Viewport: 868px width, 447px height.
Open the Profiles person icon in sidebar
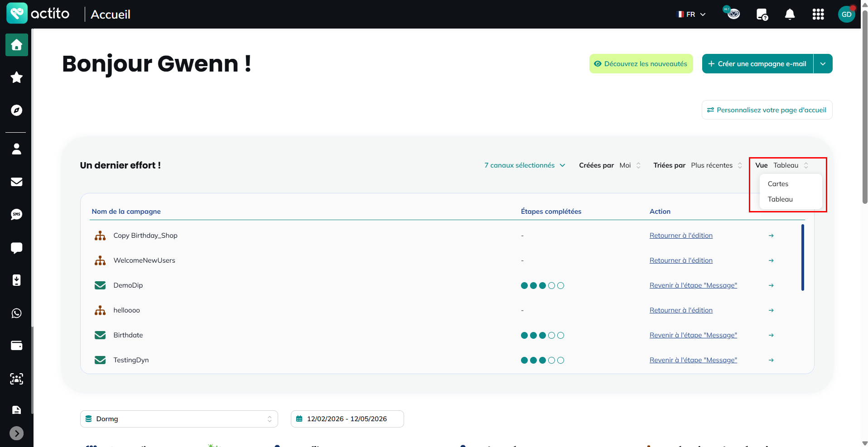[17, 149]
